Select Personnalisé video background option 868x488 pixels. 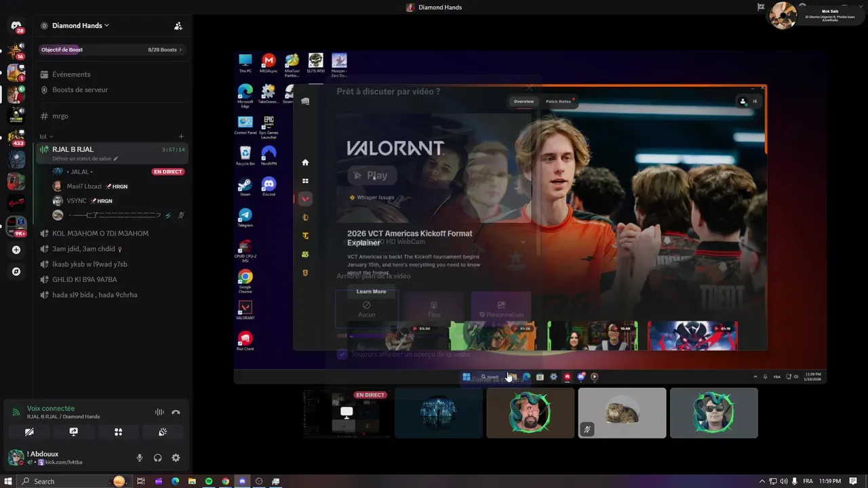coord(501,309)
